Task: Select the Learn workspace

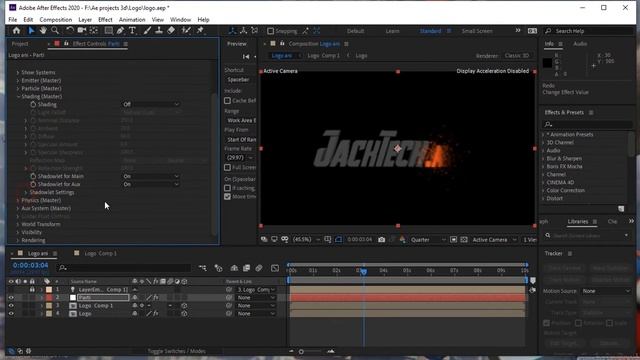Action: 392,31
